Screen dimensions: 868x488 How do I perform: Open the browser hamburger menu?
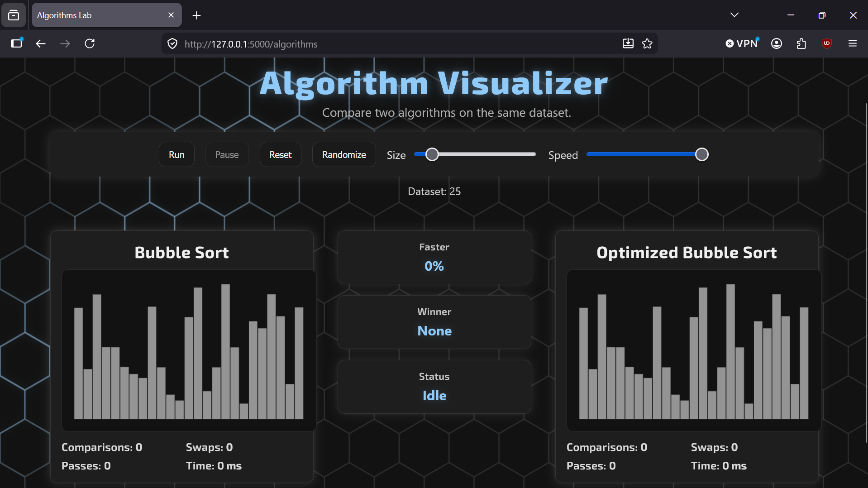tap(853, 43)
